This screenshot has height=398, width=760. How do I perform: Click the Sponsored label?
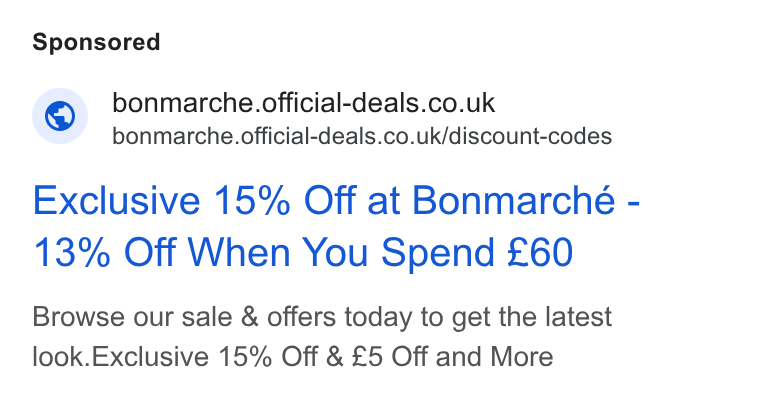(96, 42)
